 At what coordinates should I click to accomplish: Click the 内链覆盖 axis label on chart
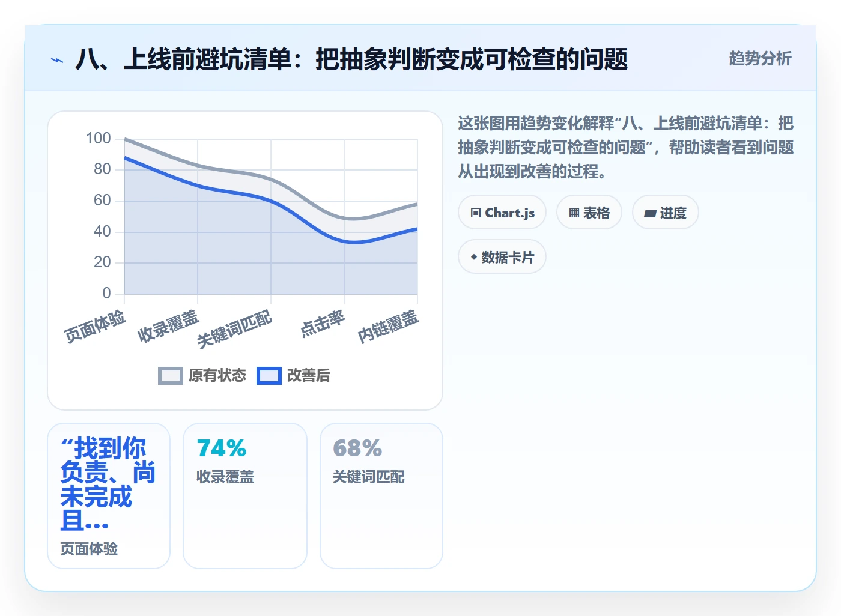[x=388, y=326]
